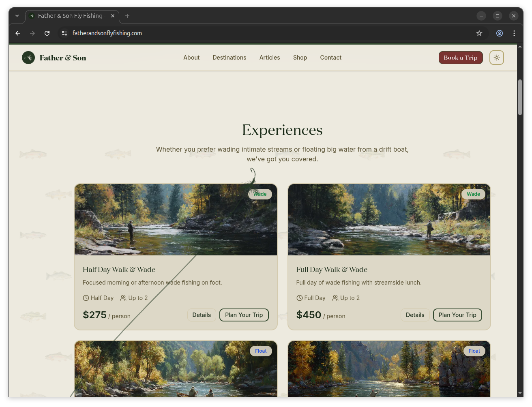Open the Destinations nav menu item
This screenshot has width=532, height=407.
(229, 58)
